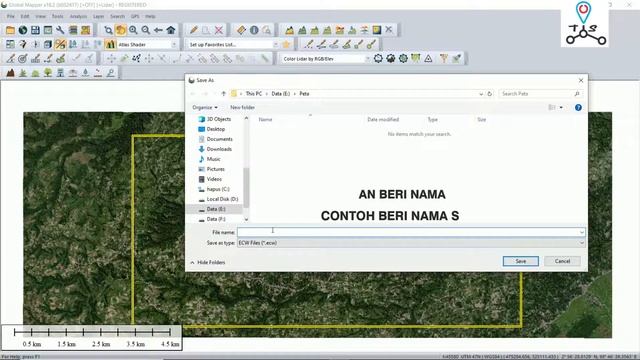640x360 pixels.
Task: Click the target circle icon in third toolbar row
Action: (23, 58)
